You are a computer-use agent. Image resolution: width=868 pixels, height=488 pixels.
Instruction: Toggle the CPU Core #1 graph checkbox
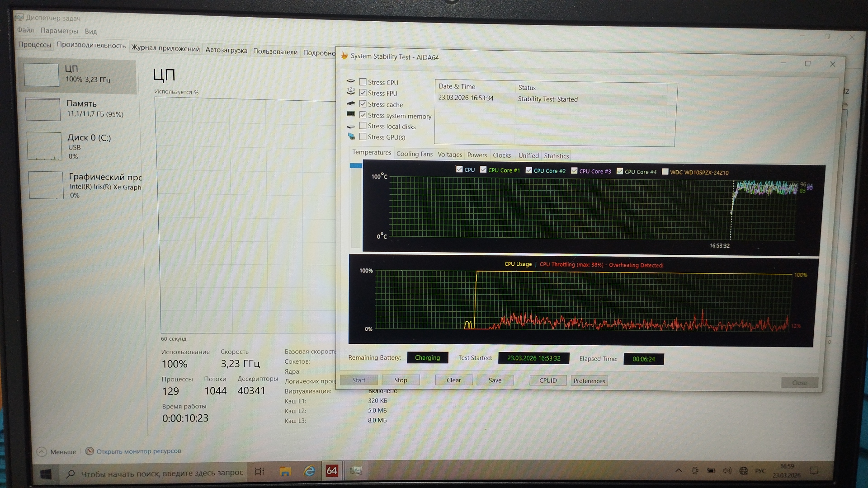pyautogui.click(x=483, y=169)
